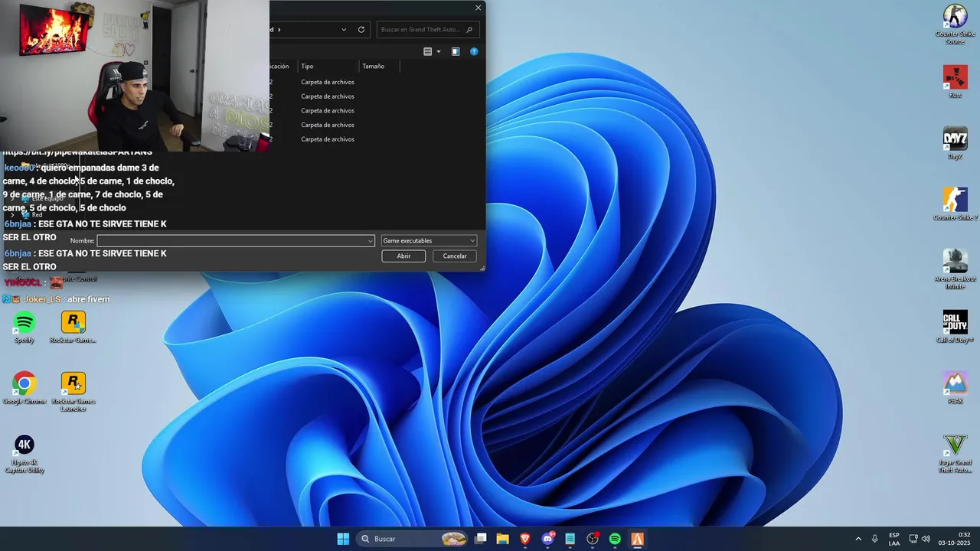
Task: Switch the ESP LAA keyboard language indicator
Action: point(894,539)
